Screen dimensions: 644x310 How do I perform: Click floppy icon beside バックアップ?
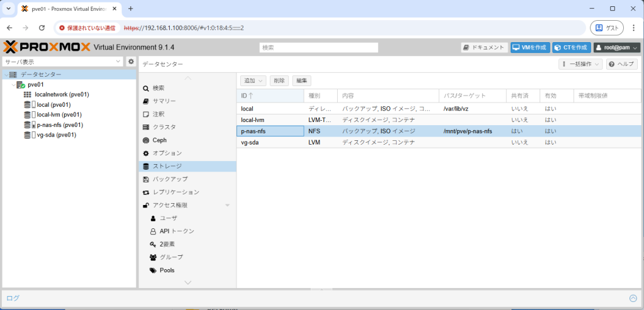point(146,179)
